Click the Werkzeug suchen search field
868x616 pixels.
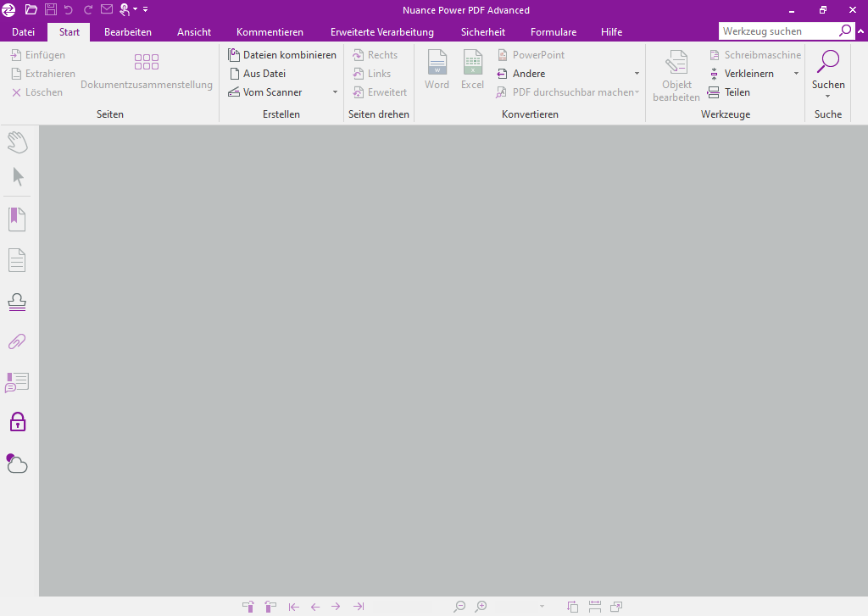(x=778, y=31)
